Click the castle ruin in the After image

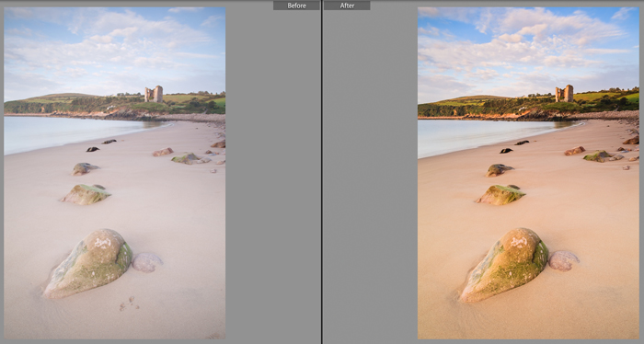564,94
